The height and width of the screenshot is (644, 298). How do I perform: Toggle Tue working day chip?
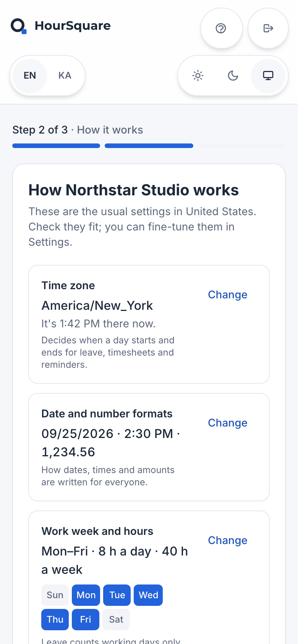pyautogui.click(x=117, y=595)
